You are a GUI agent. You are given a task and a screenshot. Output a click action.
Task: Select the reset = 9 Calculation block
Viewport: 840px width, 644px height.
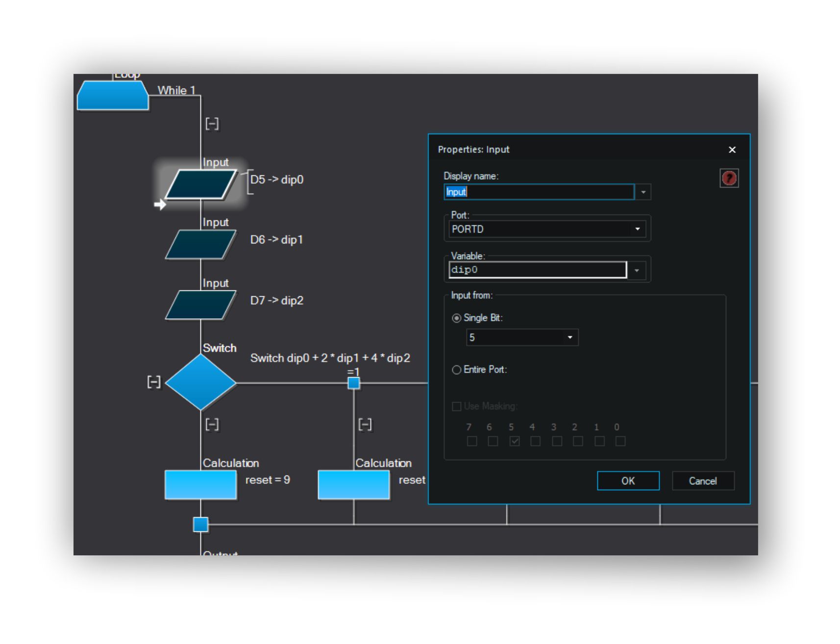click(201, 485)
